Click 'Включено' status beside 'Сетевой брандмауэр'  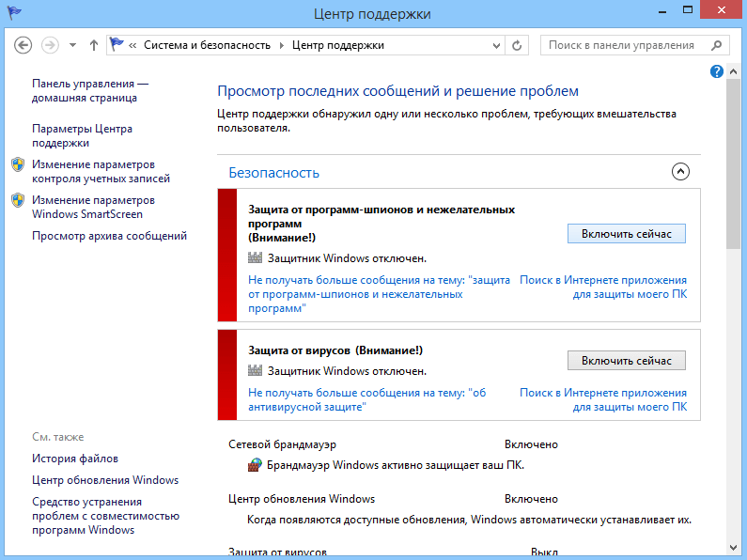point(531,444)
